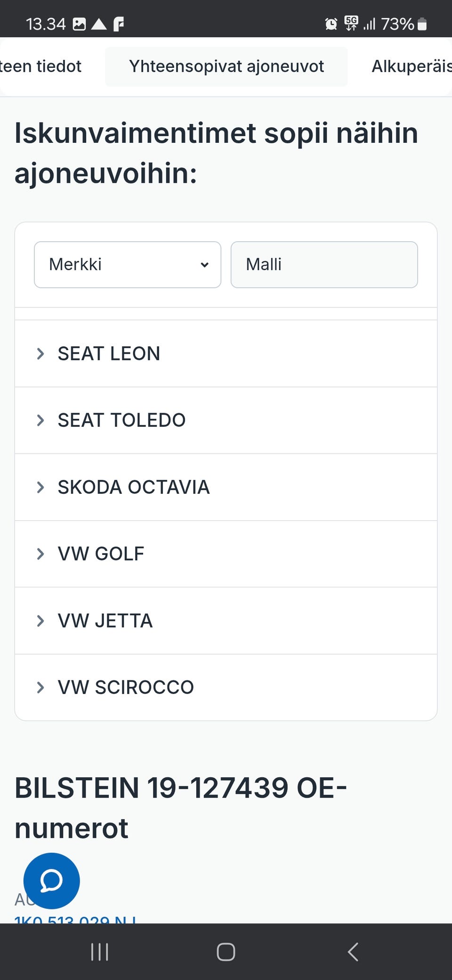Image resolution: width=452 pixels, height=980 pixels.
Task: Click the Malli model field
Action: [x=324, y=264]
